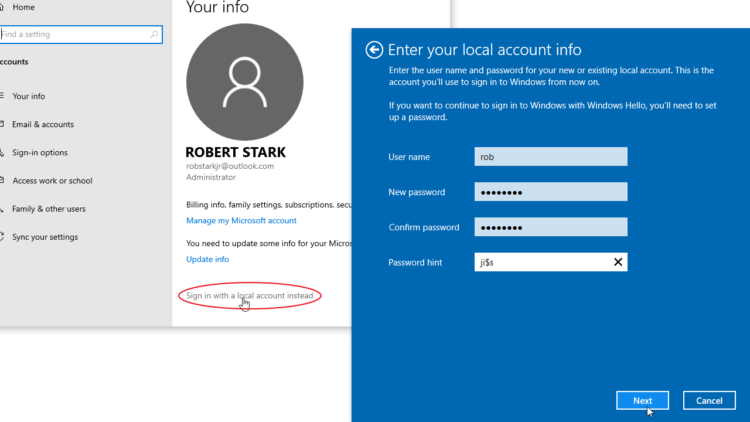Clear the password hint with X icon
This screenshot has width=750, height=422.
[x=618, y=262]
